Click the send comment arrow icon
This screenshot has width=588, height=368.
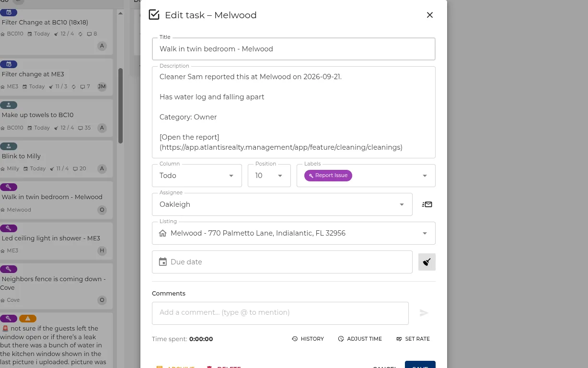(x=424, y=313)
